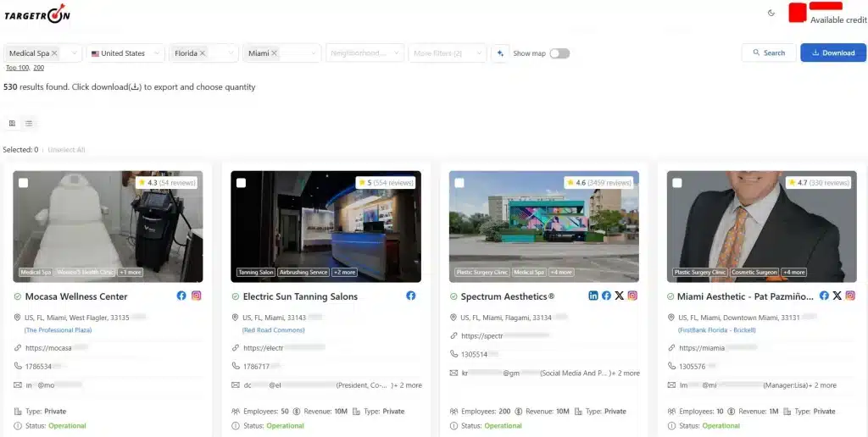
Task: Switch to list view icon
Action: pyautogui.click(x=29, y=124)
